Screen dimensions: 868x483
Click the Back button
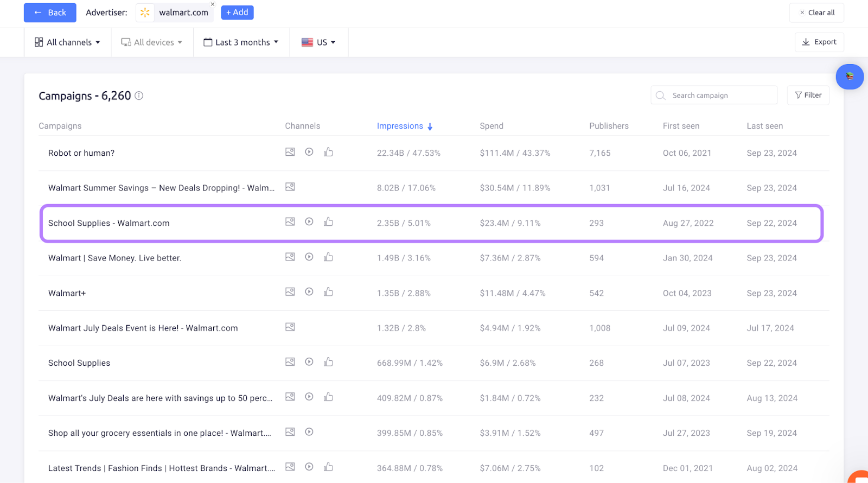[50, 12]
